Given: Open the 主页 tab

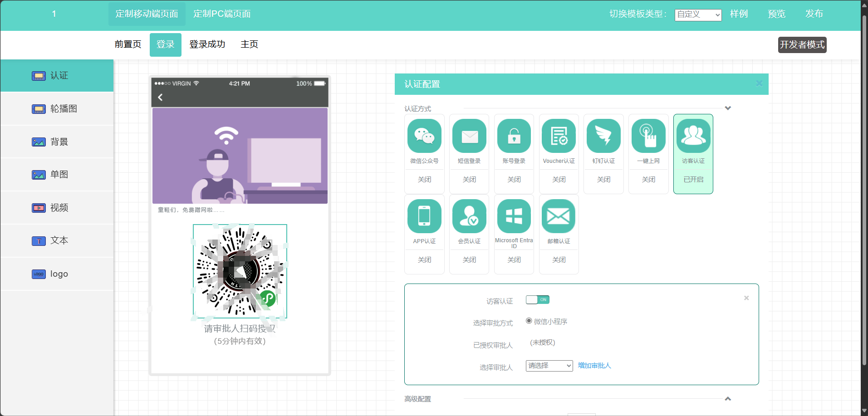Looking at the screenshot, I should [250, 44].
